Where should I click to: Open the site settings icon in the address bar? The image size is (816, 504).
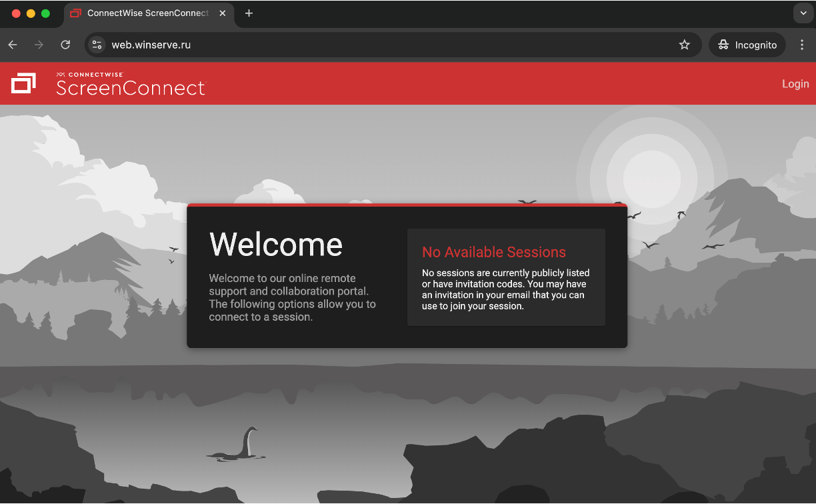pos(97,45)
